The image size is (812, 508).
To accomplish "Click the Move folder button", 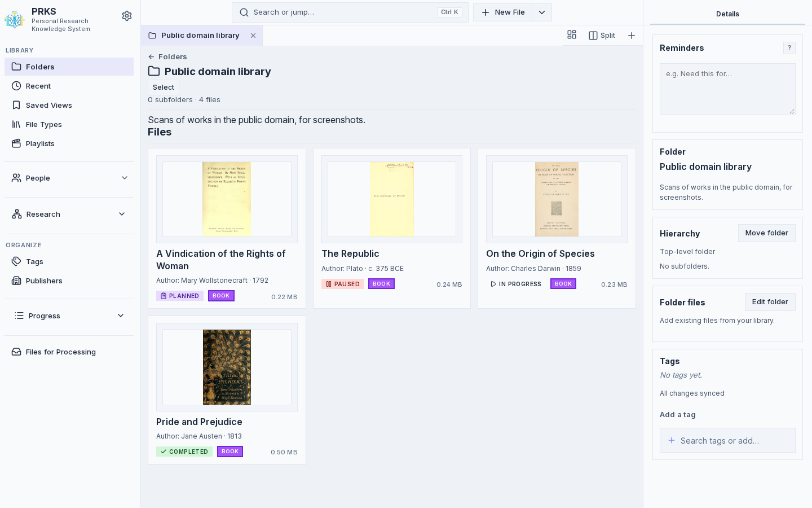I will pos(767,233).
